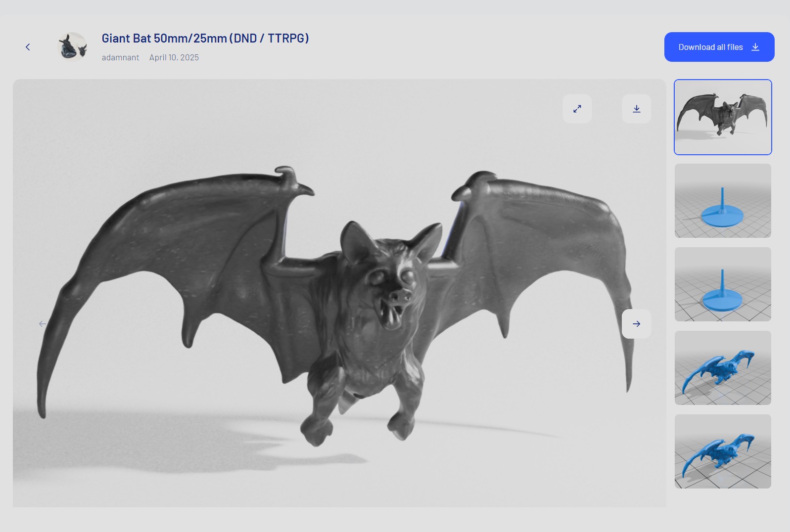Screen dimensions: 790x532
Task: Click Download all files button
Action: click(x=710, y=47)
